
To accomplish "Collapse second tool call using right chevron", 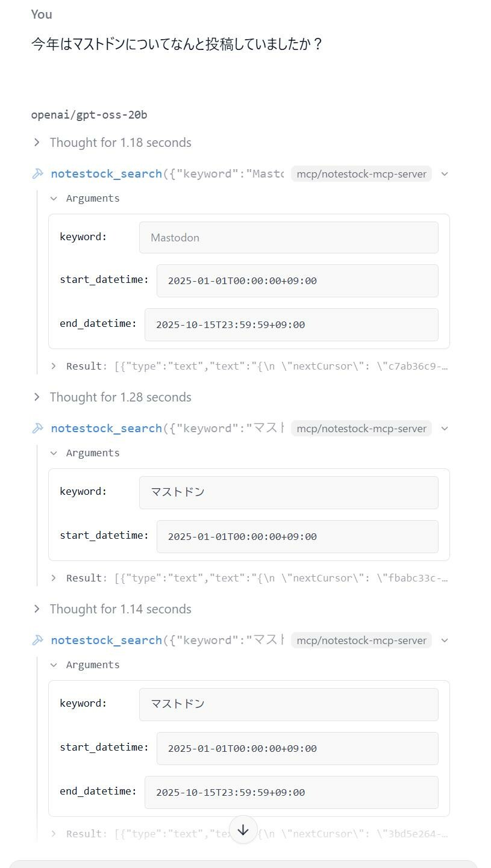I will 445,429.
